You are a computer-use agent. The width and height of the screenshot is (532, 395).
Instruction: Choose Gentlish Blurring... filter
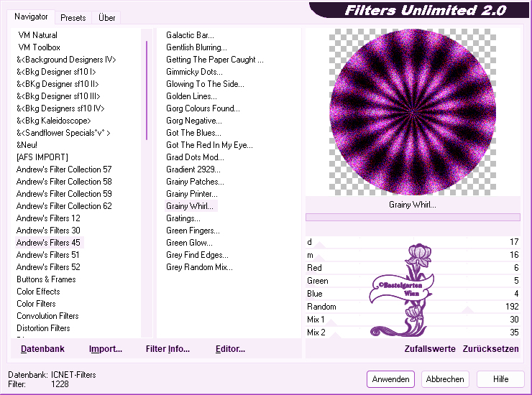pyautogui.click(x=196, y=47)
